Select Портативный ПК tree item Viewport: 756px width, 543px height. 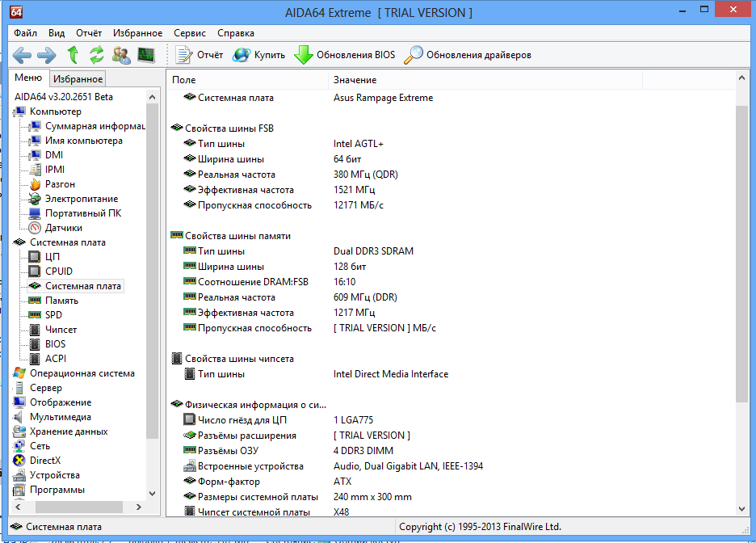click(x=83, y=213)
